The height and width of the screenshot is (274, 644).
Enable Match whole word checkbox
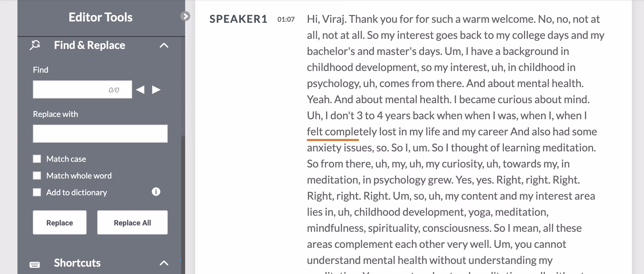click(37, 176)
